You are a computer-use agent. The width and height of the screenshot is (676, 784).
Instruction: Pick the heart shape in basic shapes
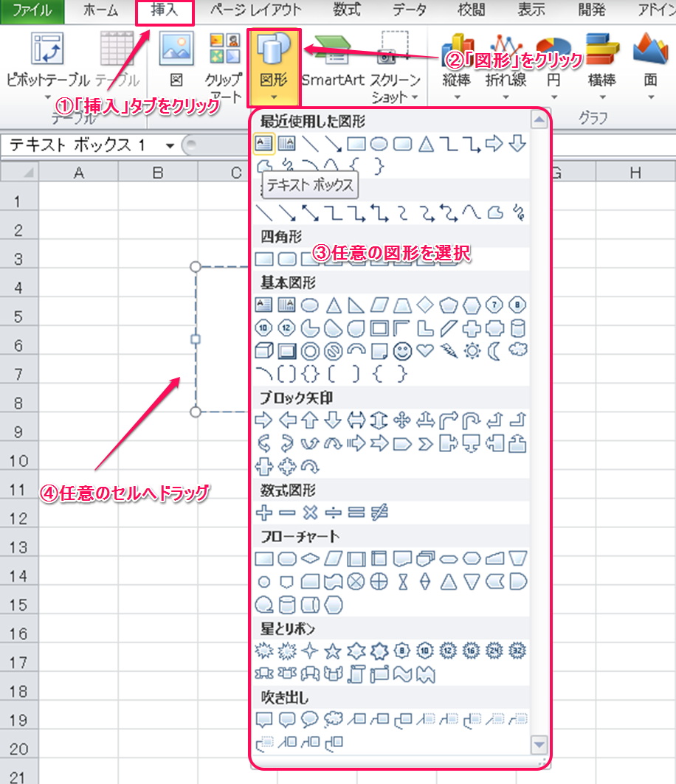425,351
